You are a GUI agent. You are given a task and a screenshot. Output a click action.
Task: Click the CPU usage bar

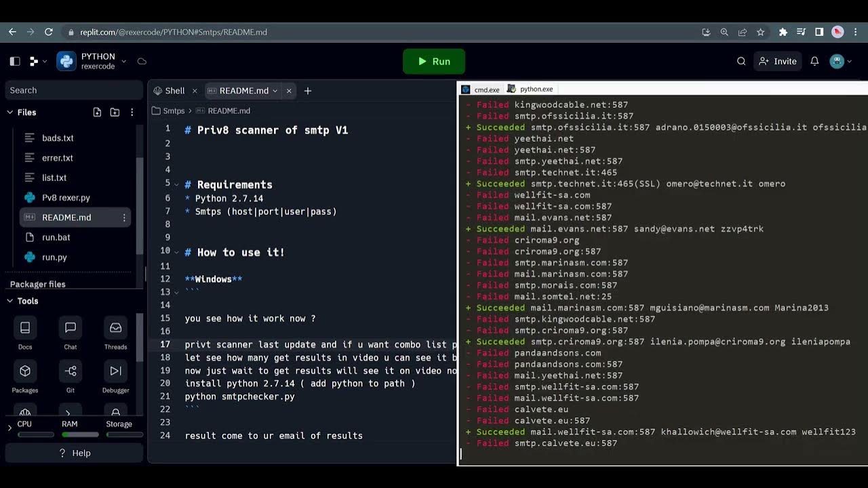click(x=36, y=434)
